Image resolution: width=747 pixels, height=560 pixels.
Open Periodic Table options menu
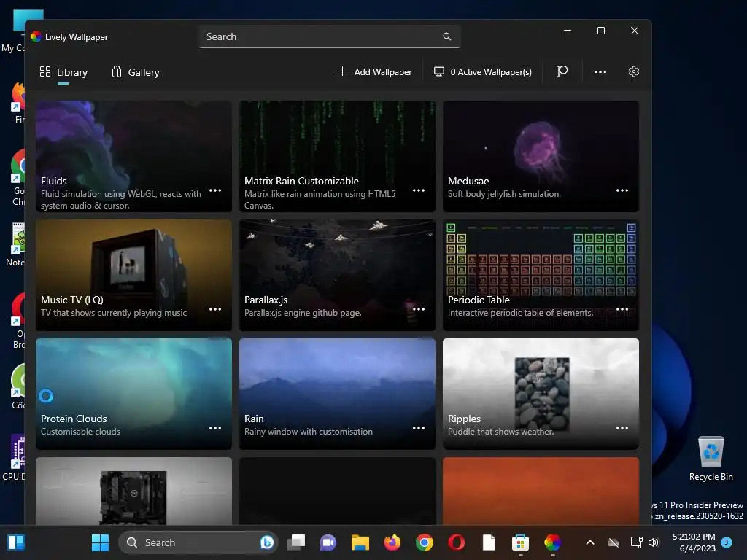click(622, 309)
